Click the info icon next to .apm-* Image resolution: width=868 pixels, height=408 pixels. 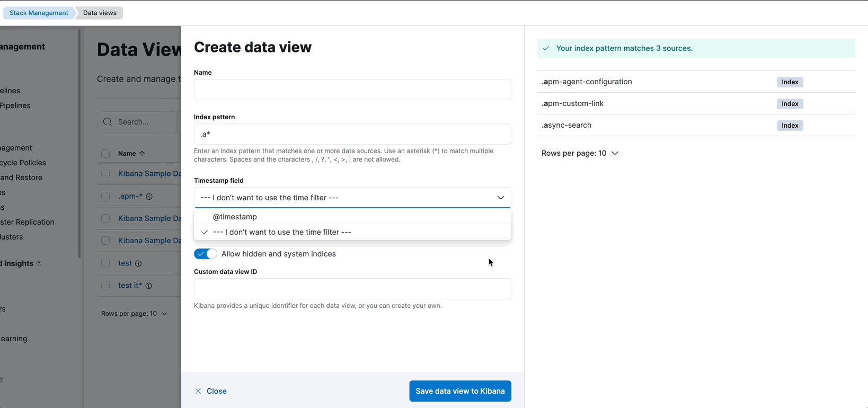149,197
